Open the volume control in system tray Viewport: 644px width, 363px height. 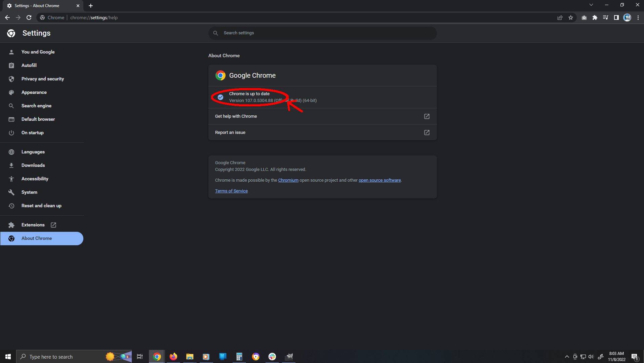pos(591,357)
